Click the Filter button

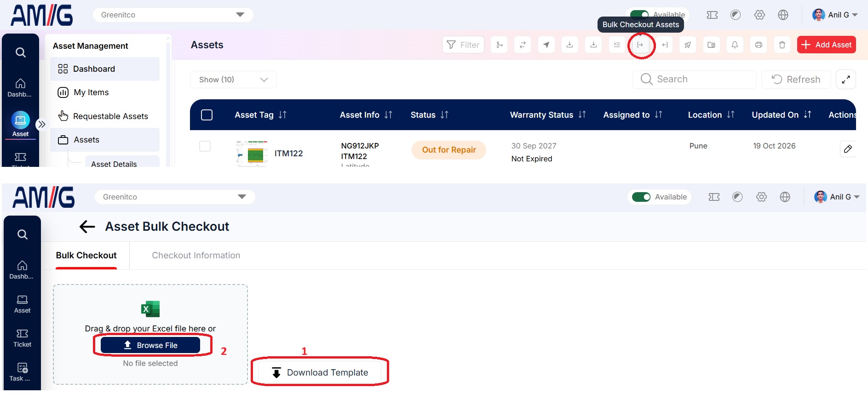463,45
